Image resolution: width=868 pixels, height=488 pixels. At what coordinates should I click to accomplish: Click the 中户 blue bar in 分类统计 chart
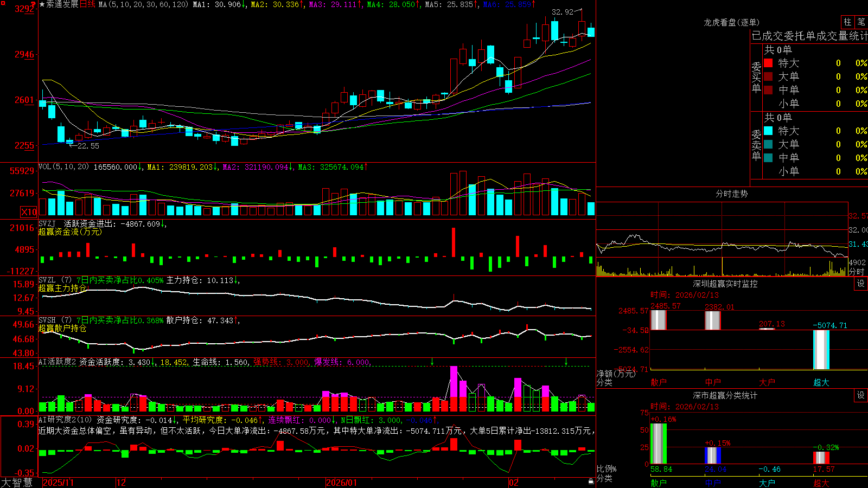(712, 455)
